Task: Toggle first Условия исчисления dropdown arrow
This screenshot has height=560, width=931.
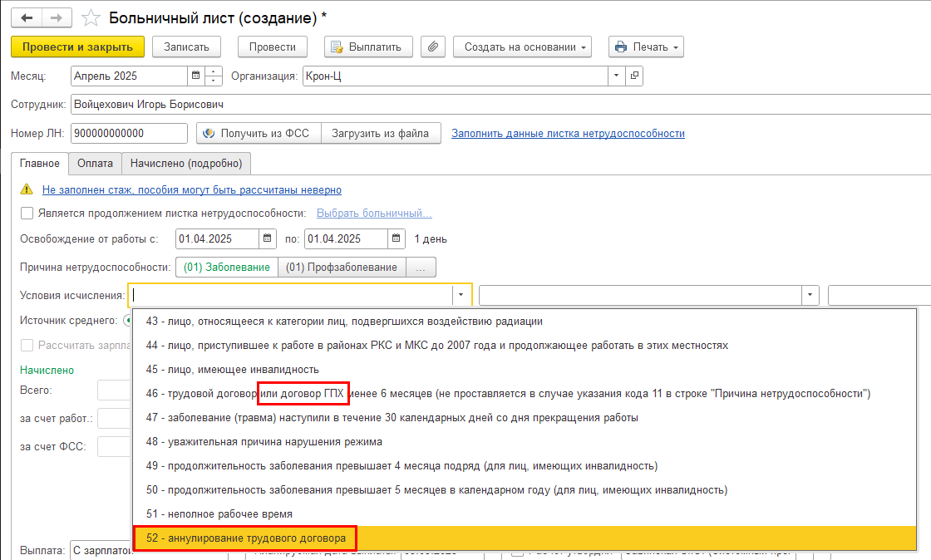Action: click(x=461, y=295)
